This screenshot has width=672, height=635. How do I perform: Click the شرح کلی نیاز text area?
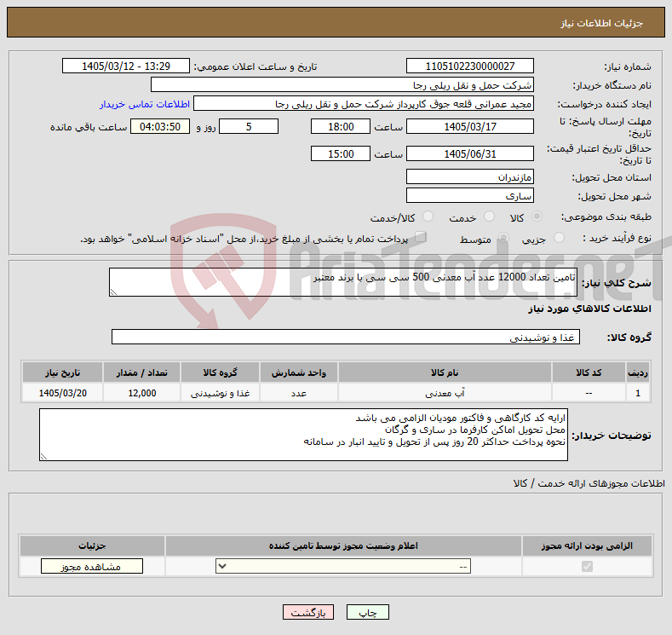click(343, 282)
